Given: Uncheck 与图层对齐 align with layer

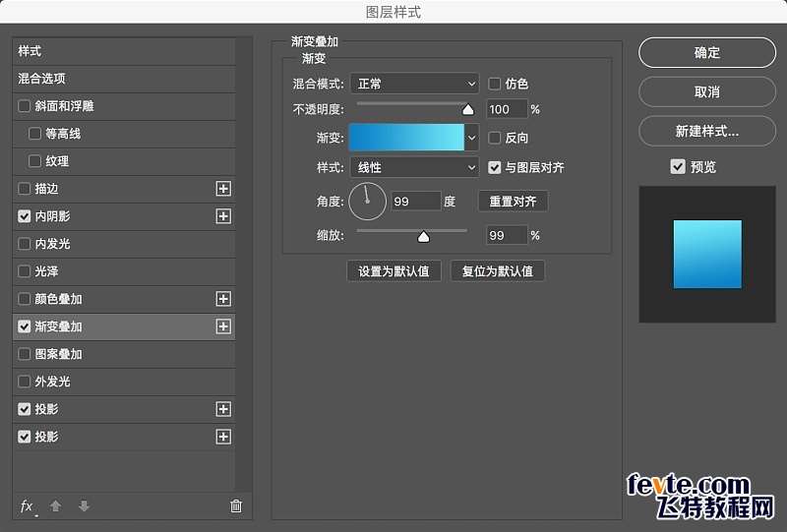Looking at the screenshot, I should pos(495,167).
